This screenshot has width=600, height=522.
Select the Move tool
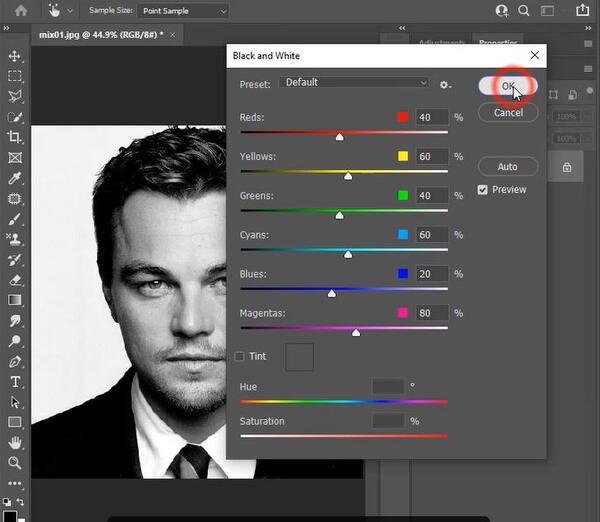(x=15, y=56)
